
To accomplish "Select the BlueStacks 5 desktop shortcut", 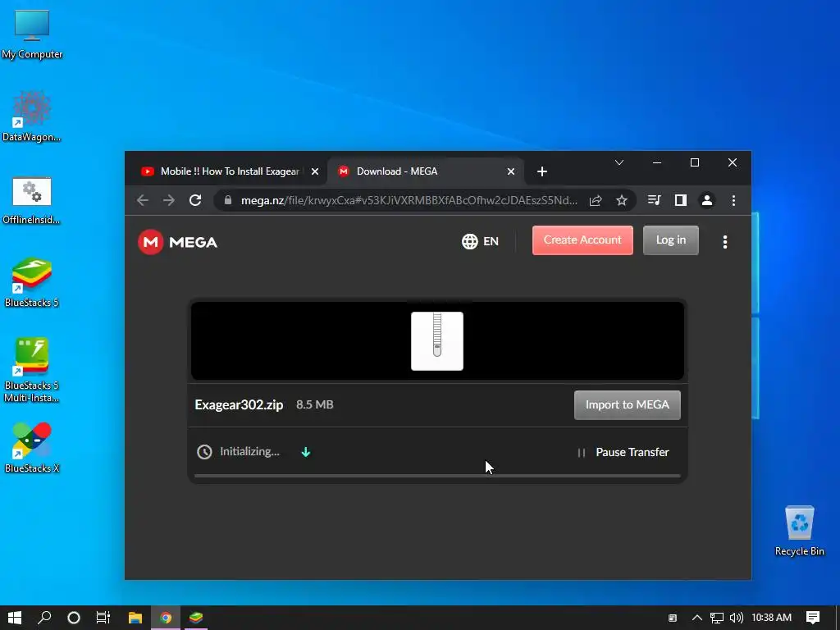I will [32, 282].
